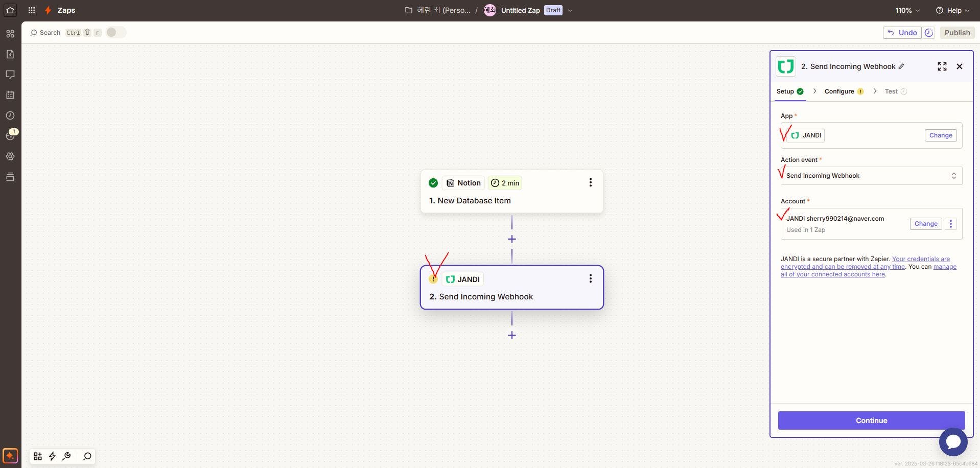Open the settings gear sidebar icon

tap(10, 156)
